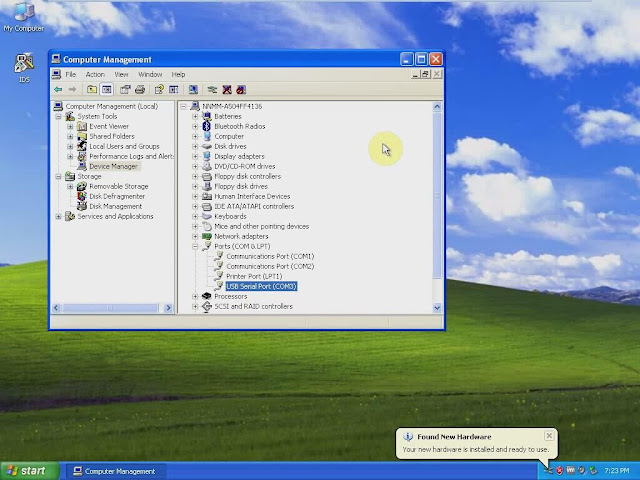Expand the Processors category
This screenshot has width=640, height=480.
pyautogui.click(x=195, y=296)
